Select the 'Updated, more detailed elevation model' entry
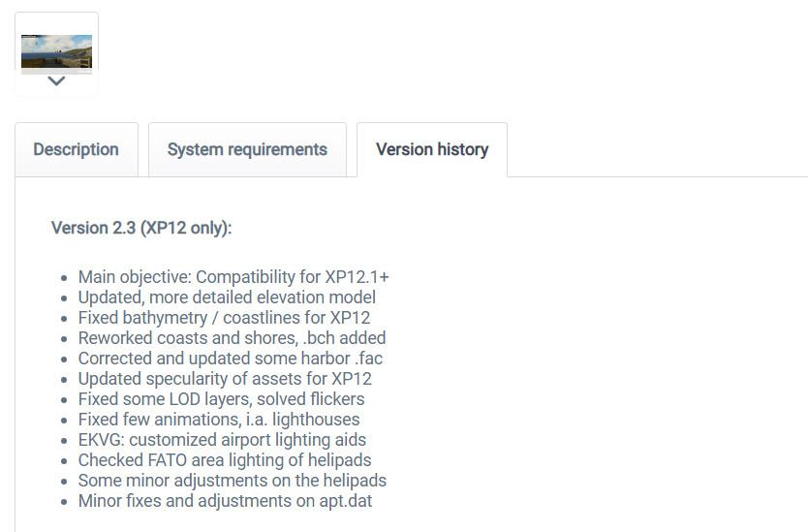Viewport: 808px width, 532px height. 227,297
